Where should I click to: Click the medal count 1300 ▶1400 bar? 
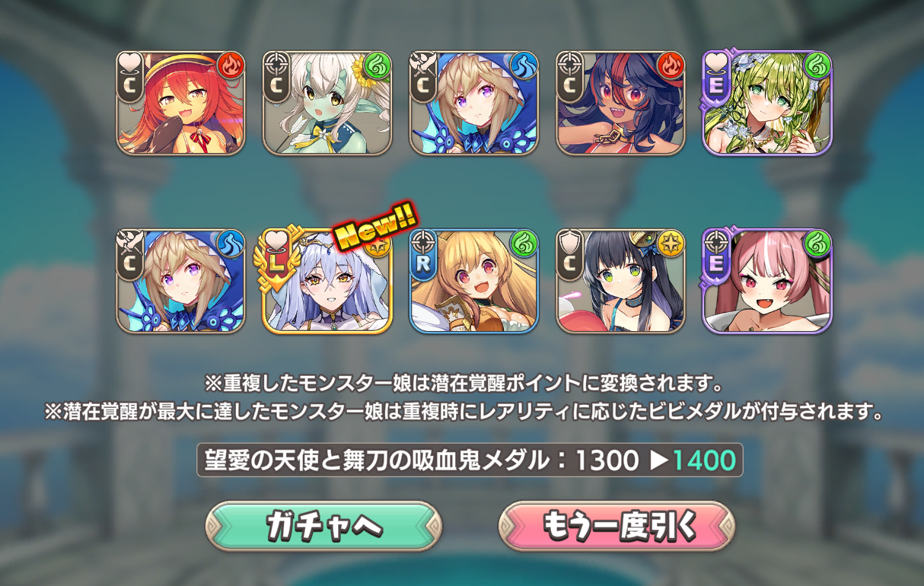(470, 460)
